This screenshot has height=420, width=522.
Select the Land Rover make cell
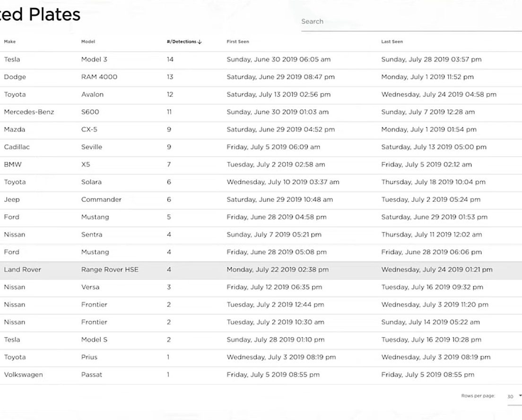(22, 270)
